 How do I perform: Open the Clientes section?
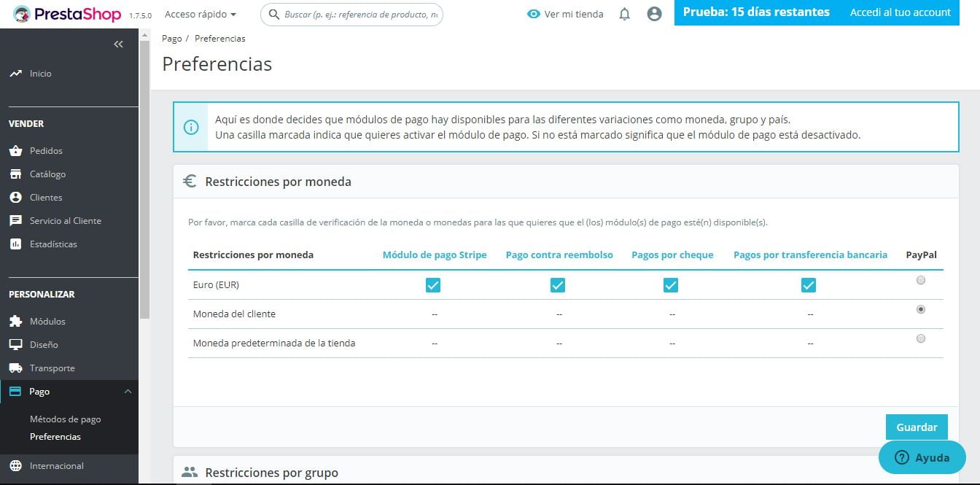pyautogui.click(x=44, y=197)
